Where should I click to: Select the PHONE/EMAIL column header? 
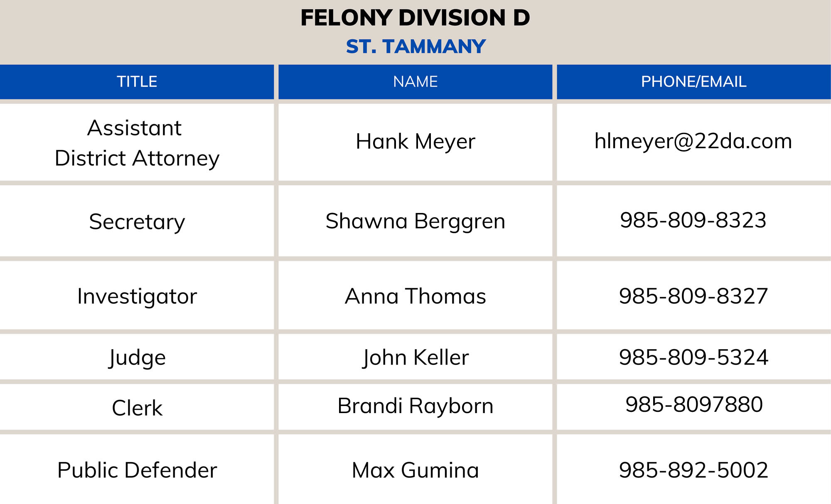693,81
